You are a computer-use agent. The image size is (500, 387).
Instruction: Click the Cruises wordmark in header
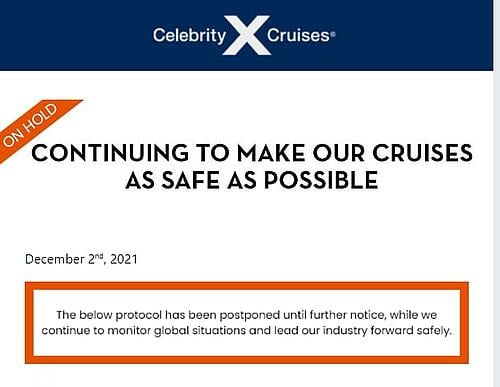click(x=298, y=35)
